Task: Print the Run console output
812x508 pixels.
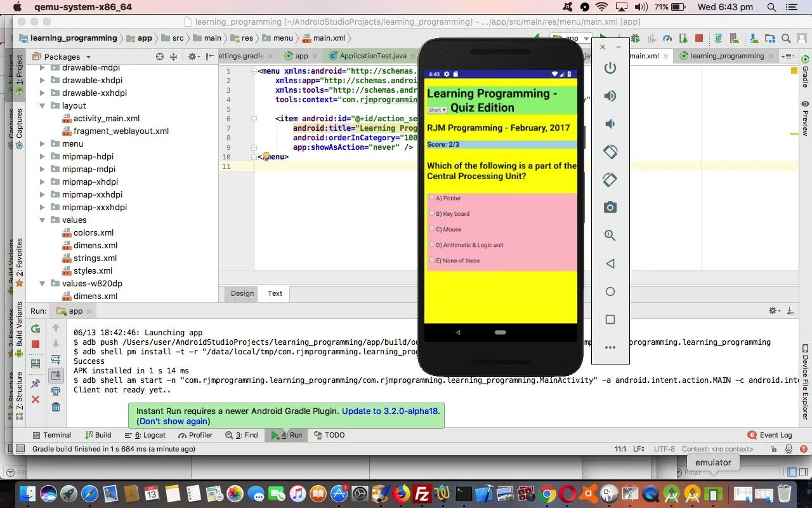Action: click(56, 391)
